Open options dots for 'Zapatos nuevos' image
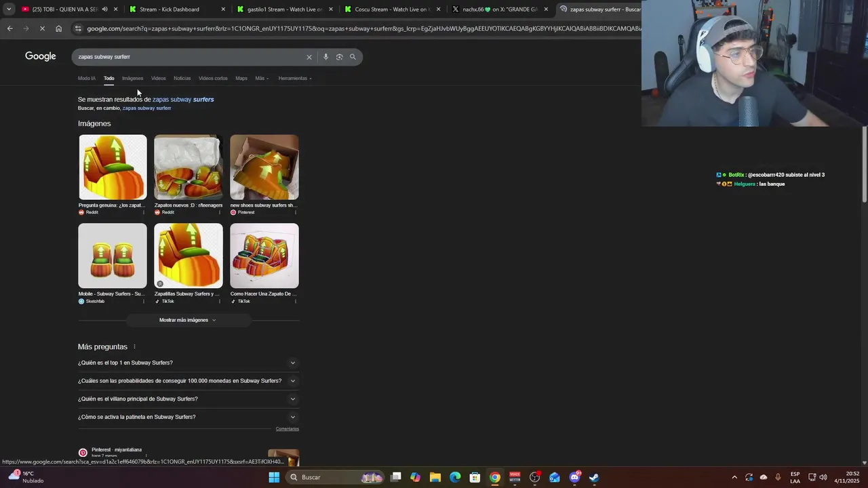Viewport: 868px width, 488px height. coord(219,212)
